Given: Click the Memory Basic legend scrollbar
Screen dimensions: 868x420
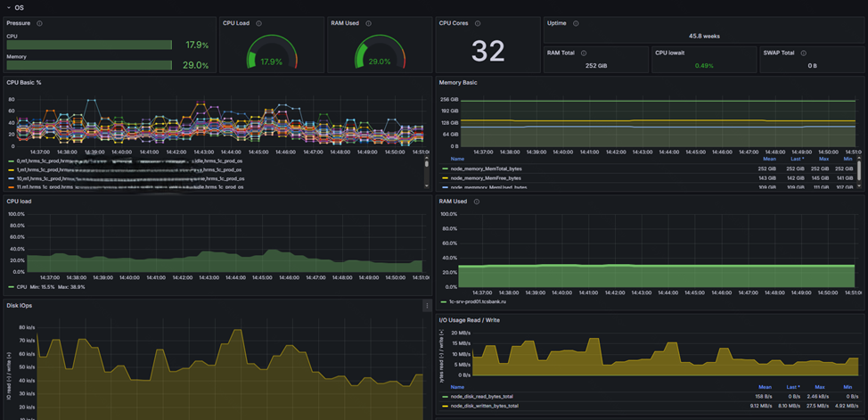Looking at the screenshot, I should pos(860,171).
